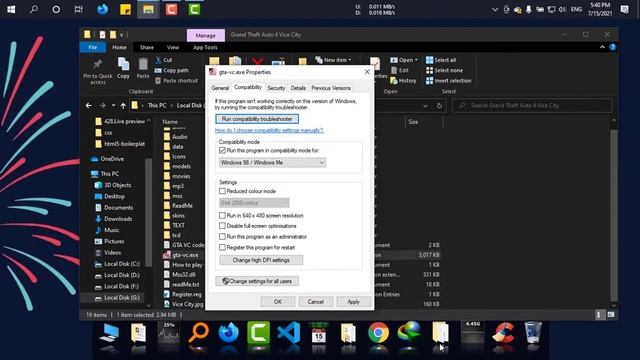Show hidden system tray icons chevron

pyautogui.click(x=495, y=9)
